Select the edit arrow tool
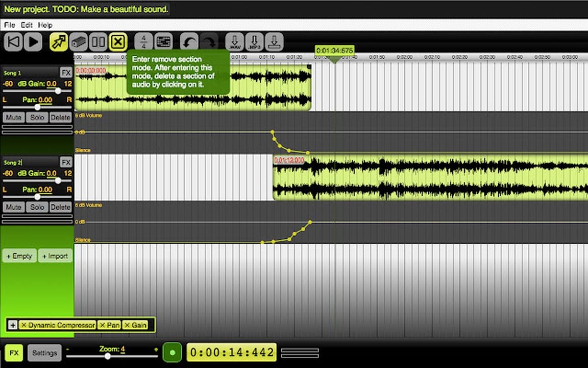This screenshot has height=368, width=588. click(58, 42)
